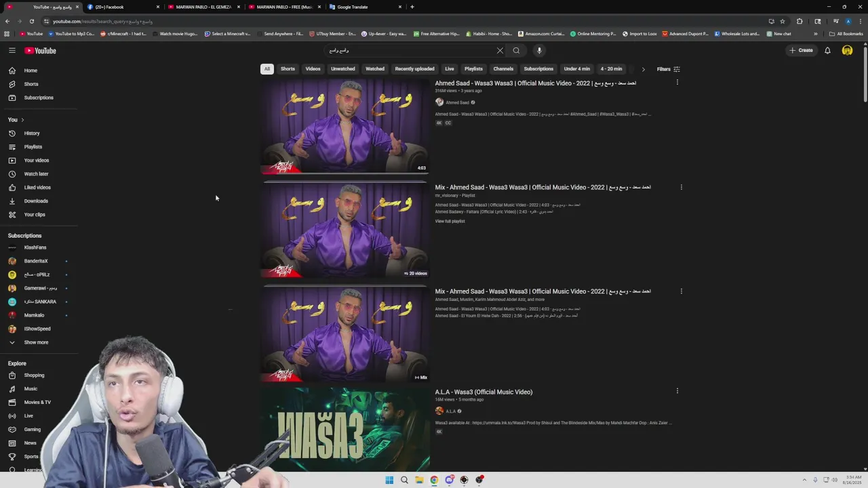Open more options for the 20-video Mix playlist
The image size is (868, 488).
click(x=681, y=187)
